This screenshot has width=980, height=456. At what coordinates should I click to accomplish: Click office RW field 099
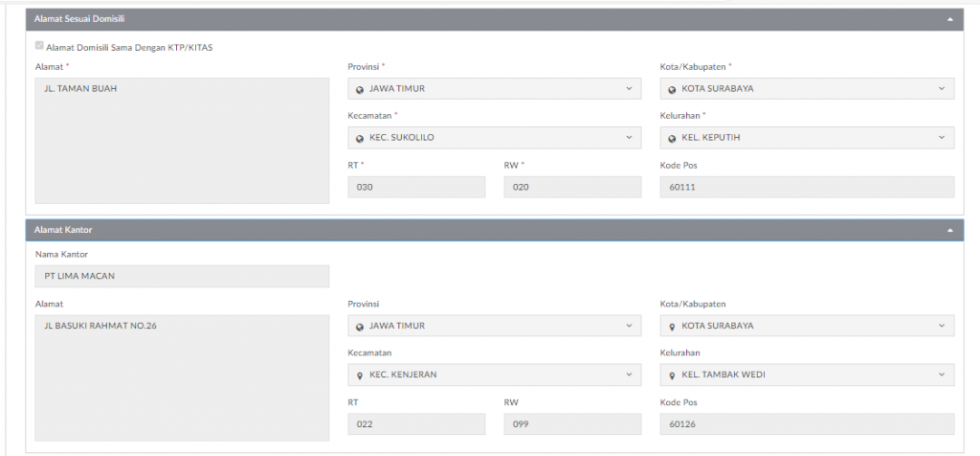572,424
